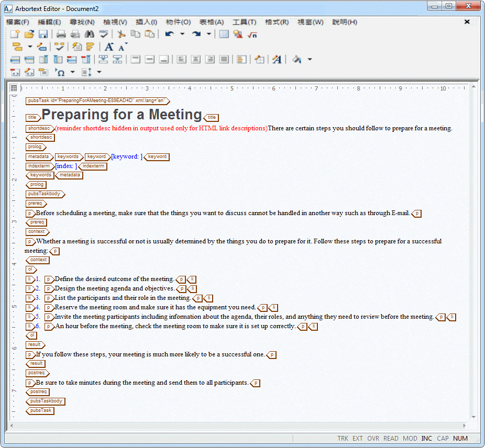Click the Cut scissors icon

coord(122,34)
